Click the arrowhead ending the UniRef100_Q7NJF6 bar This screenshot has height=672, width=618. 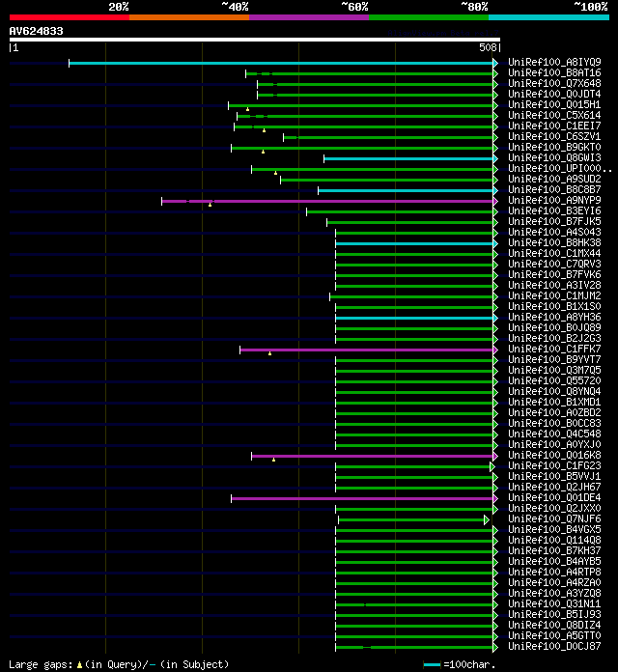click(487, 519)
